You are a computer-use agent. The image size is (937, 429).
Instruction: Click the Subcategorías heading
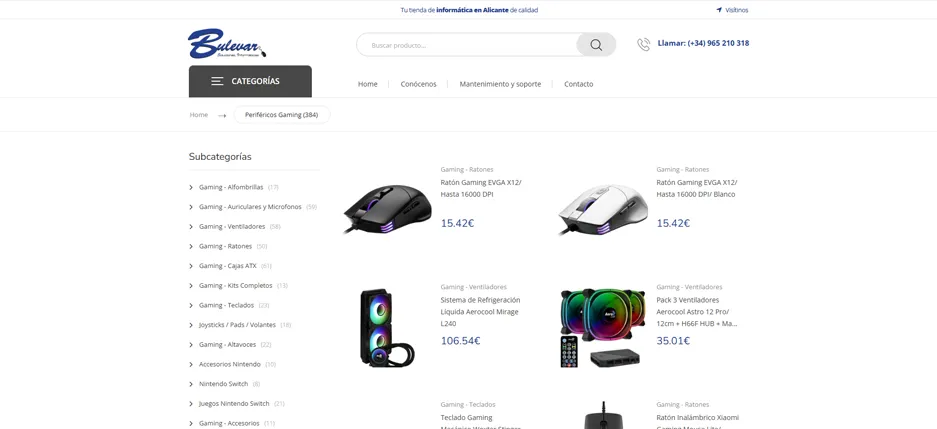click(220, 157)
